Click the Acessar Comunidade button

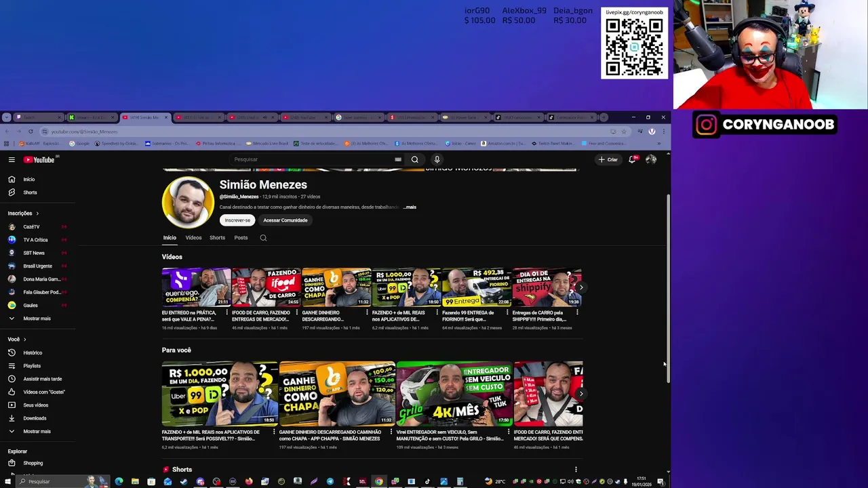click(x=285, y=220)
